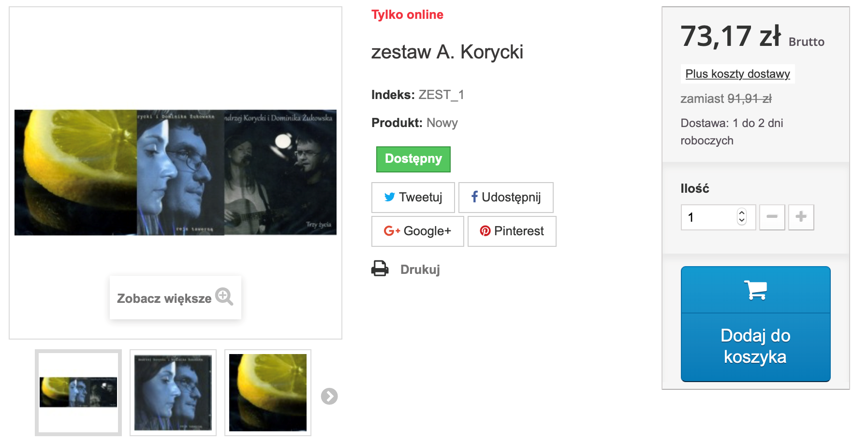Click the Google+ logo icon
This screenshot has width=868, height=441.
[x=392, y=231]
